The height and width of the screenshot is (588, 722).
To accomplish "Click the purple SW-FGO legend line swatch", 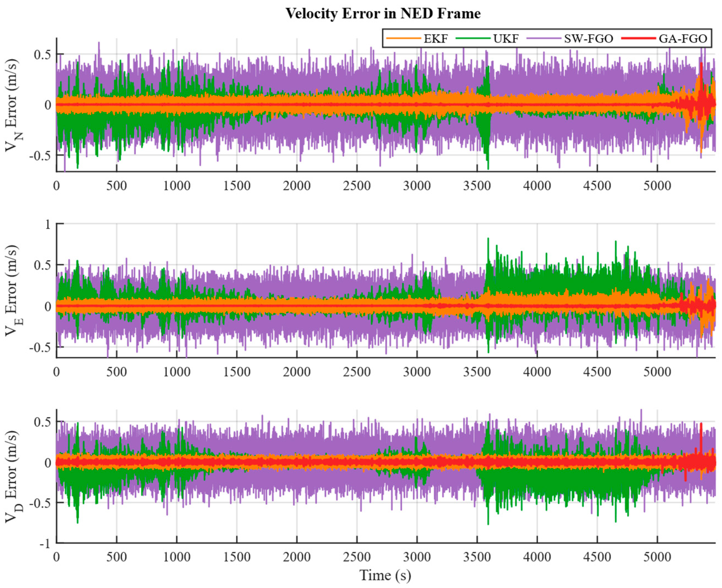I will [x=543, y=38].
